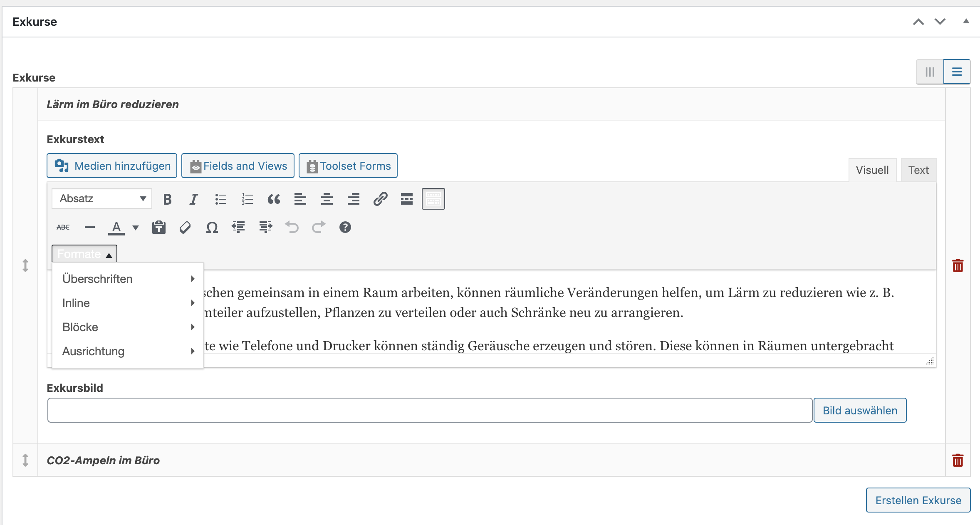
Task: Grab the Lärm im Büro reorder handle
Action: coord(25,265)
